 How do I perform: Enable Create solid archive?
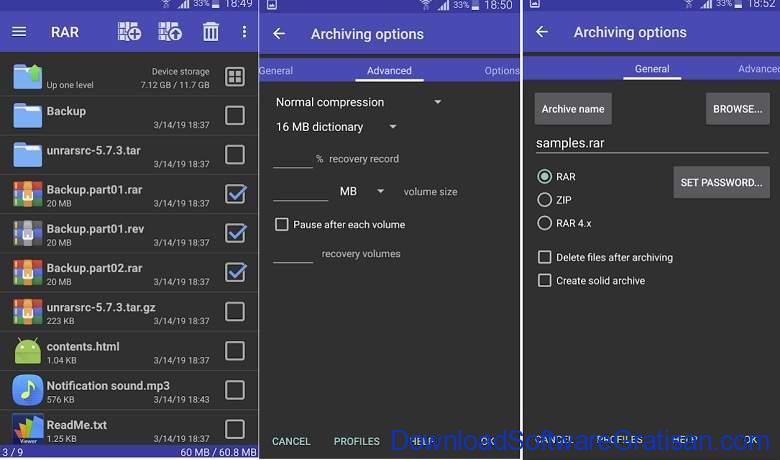pyautogui.click(x=545, y=280)
